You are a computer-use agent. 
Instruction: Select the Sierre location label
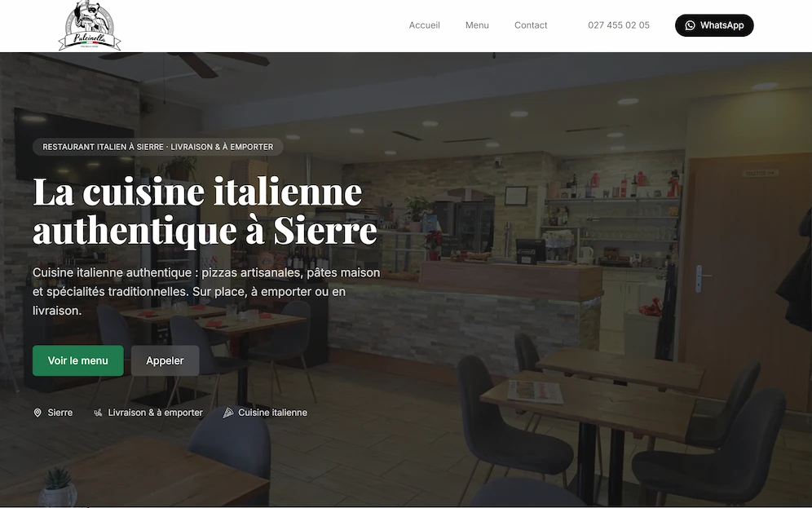coord(60,413)
